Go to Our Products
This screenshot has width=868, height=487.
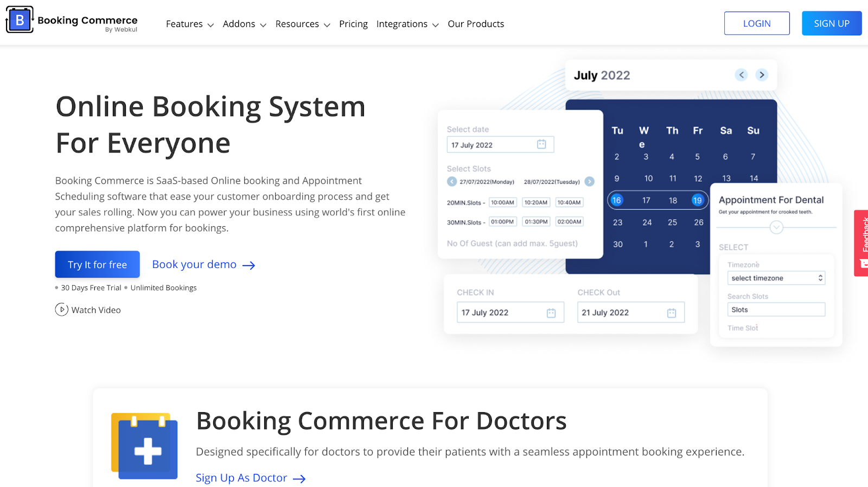[x=476, y=24]
